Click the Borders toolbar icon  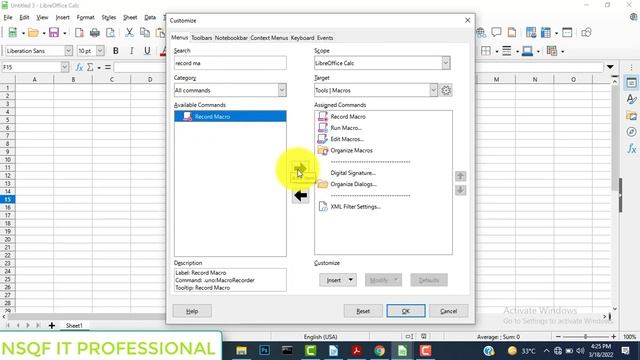coord(486,51)
